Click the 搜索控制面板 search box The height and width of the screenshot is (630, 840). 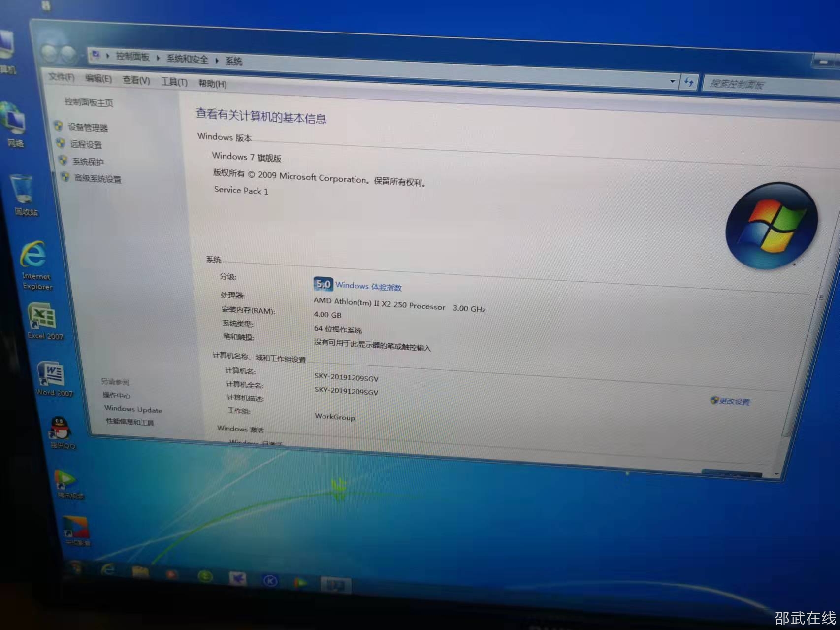(x=763, y=85)
